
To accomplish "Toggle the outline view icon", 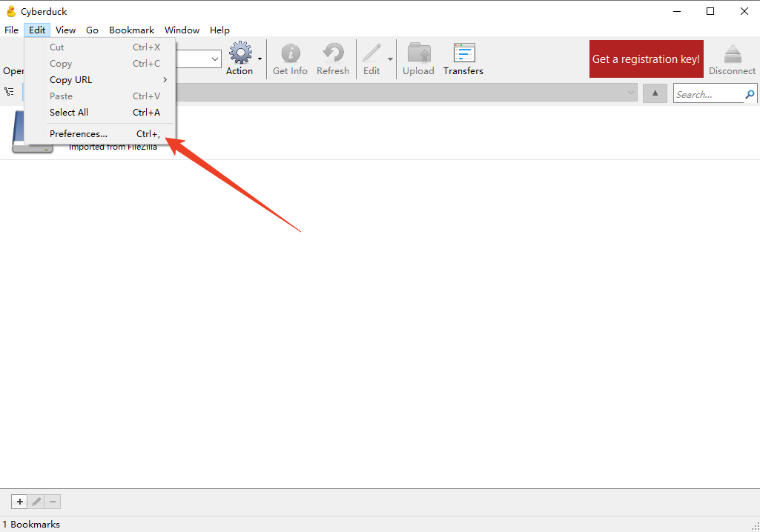I will click(x=9, y=91).
